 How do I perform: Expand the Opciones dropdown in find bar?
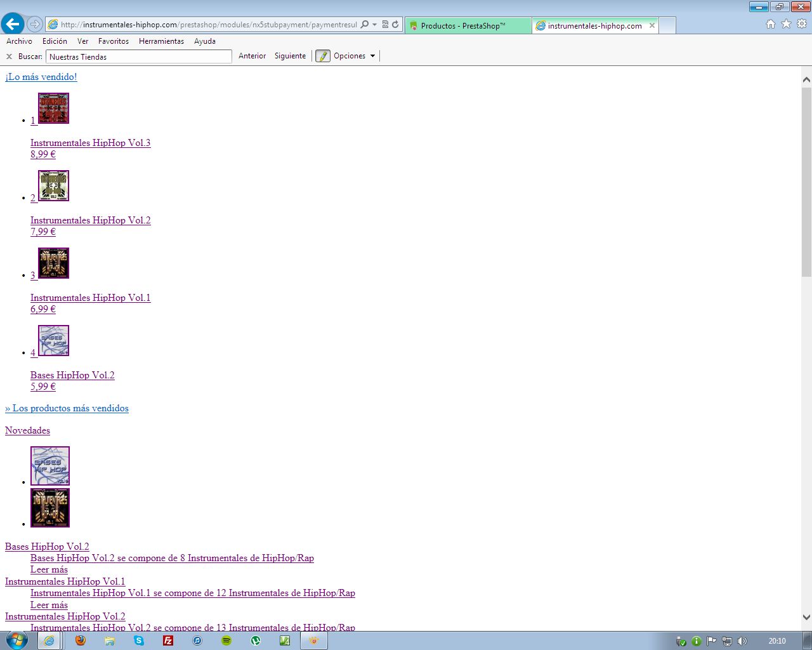354,56
